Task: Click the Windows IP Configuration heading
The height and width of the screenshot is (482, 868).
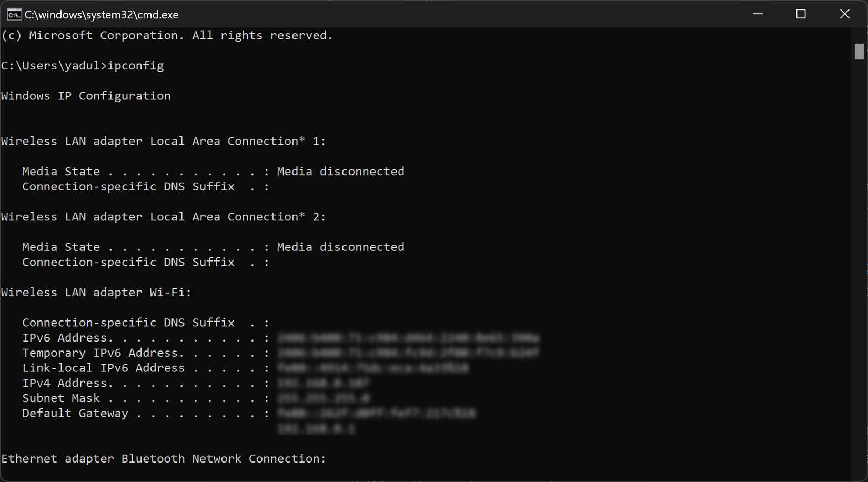Action: point(85,96)
